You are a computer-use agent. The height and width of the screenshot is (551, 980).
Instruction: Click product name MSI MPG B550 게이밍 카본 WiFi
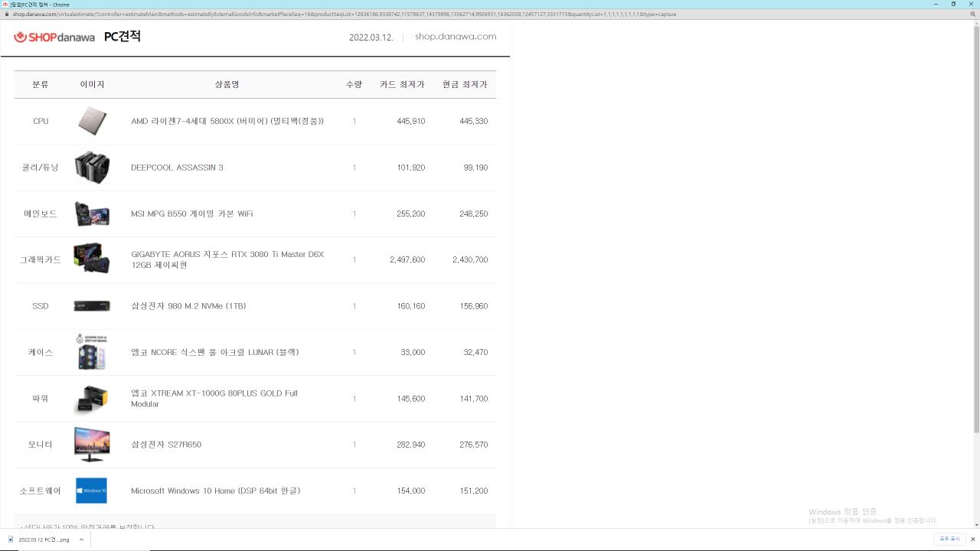[191, 214]
